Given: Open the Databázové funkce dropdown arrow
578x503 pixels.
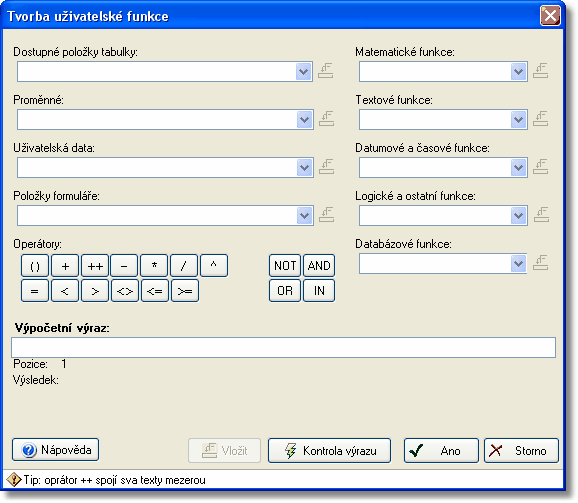Looking at the screenshot, I should click(518, 263).
